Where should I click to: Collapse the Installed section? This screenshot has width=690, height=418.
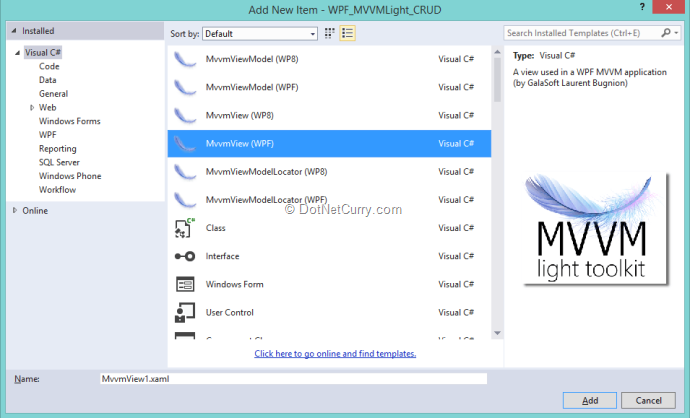point(14,31)
